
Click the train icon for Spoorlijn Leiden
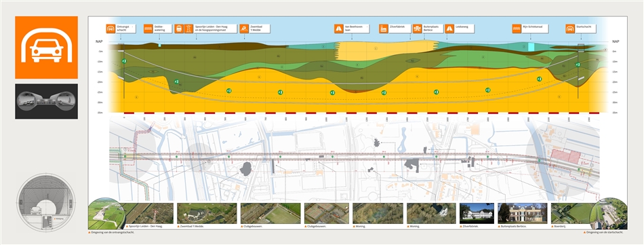point(179,29)
